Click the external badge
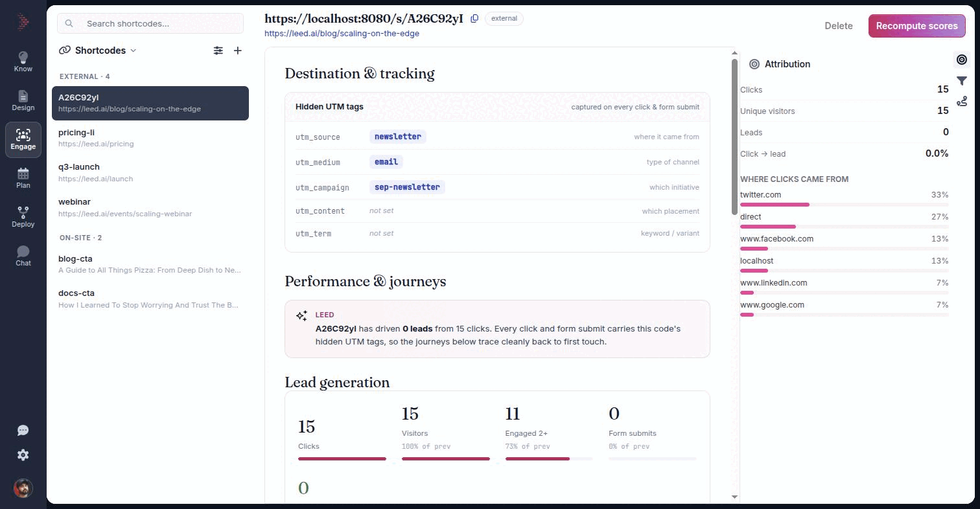Image resolution: width=980 pixels, height=509 pixels. pyautogui.click(x=504, y=19)
